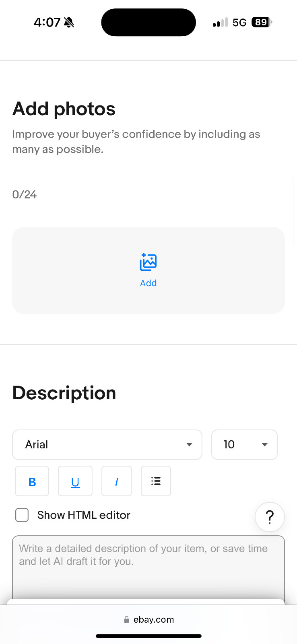Insert a bulleted list
This screenshot has width=297, height=644.
(156, 481)
